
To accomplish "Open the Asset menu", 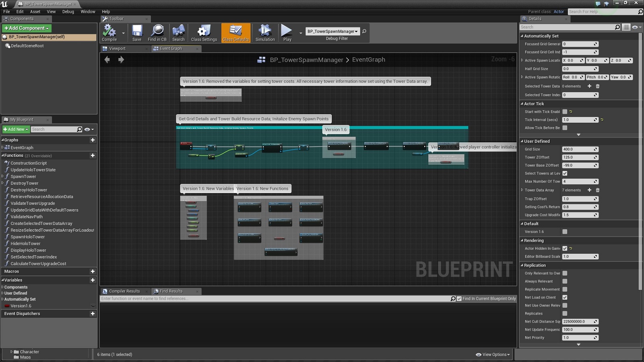I will 35,12.
